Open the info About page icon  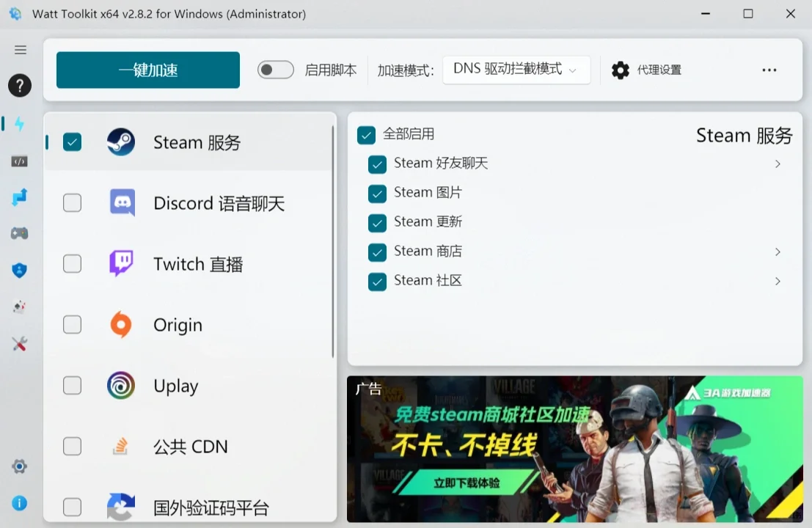point(20,503)
